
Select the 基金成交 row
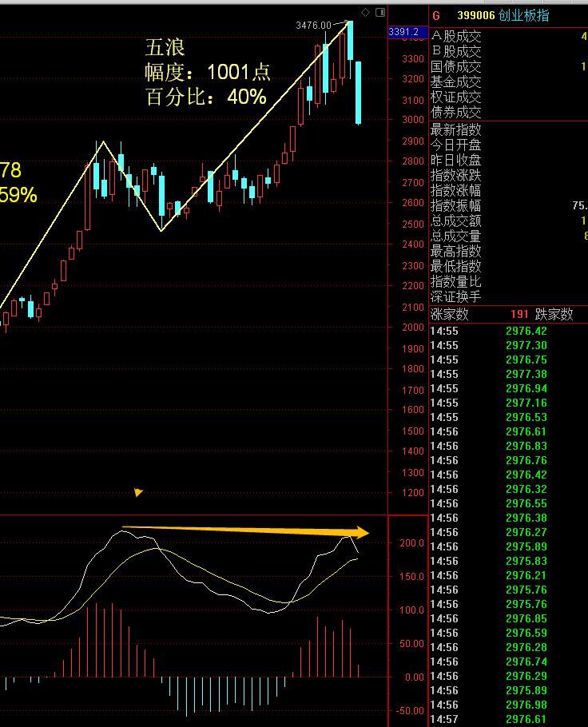509,82
